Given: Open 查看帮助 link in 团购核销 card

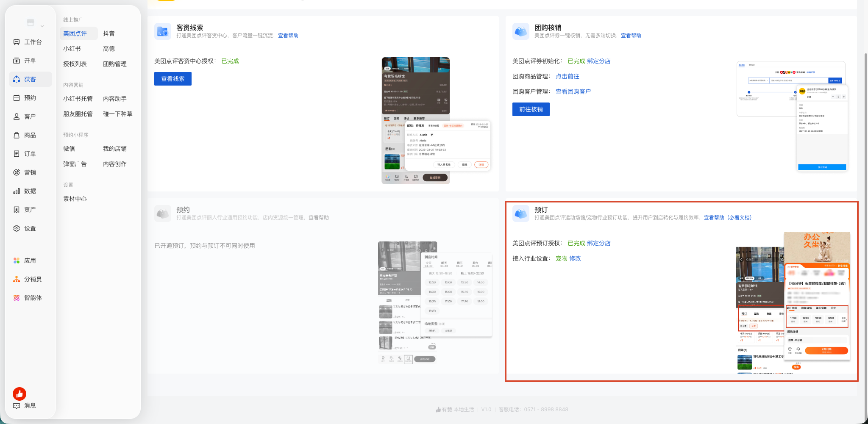Looking at the screenshot, I should click(x=631, y=36).
